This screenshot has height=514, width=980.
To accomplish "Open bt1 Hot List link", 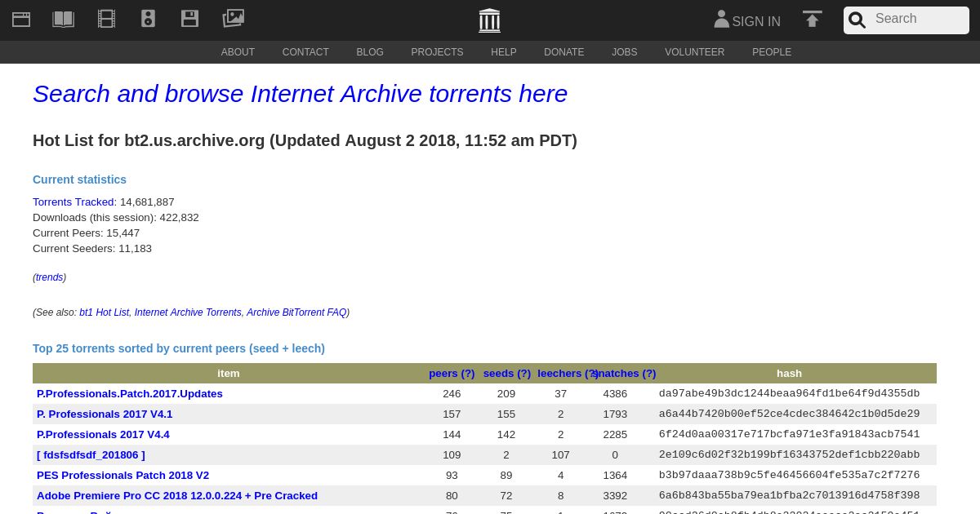I will tap(104, 312).
